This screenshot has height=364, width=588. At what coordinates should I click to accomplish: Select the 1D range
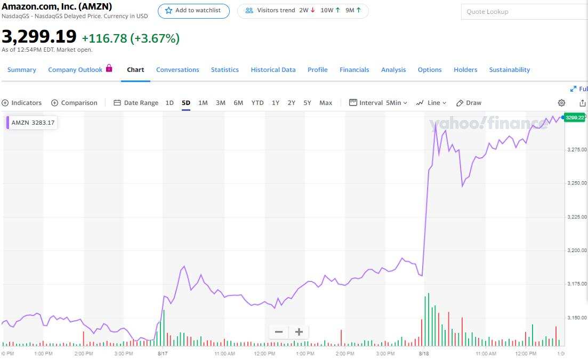170,103
